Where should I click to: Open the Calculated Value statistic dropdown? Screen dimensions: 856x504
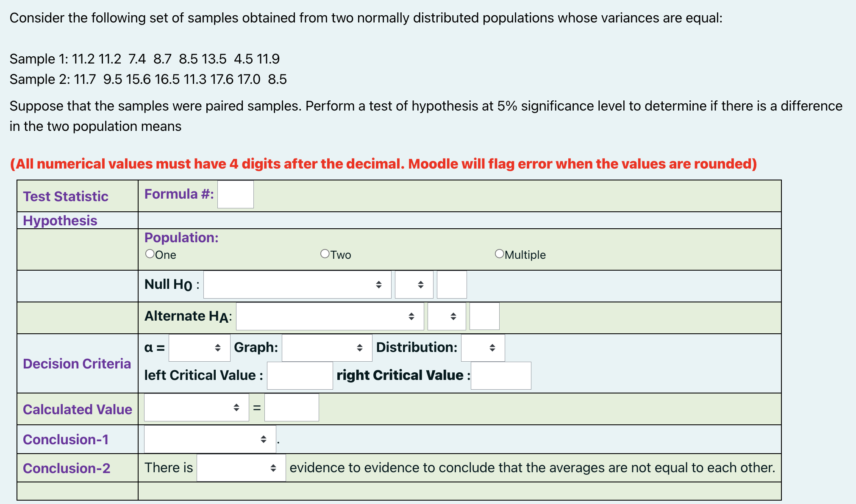pos(196,407)
